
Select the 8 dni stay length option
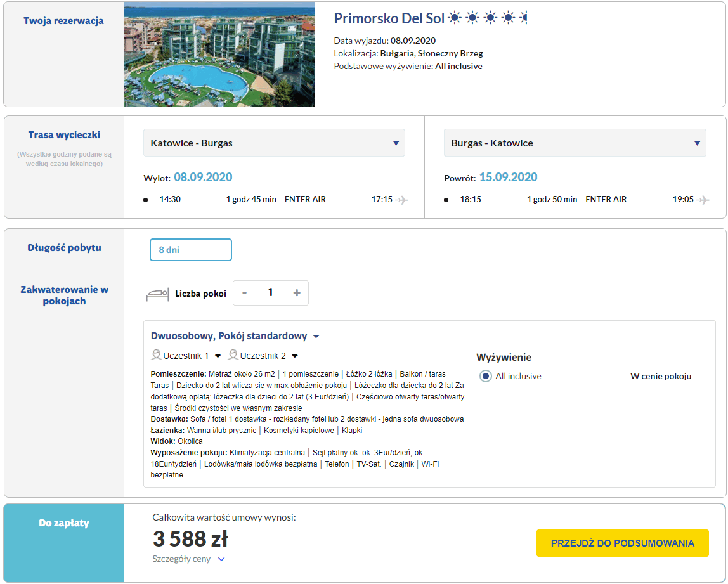point(191,250)
